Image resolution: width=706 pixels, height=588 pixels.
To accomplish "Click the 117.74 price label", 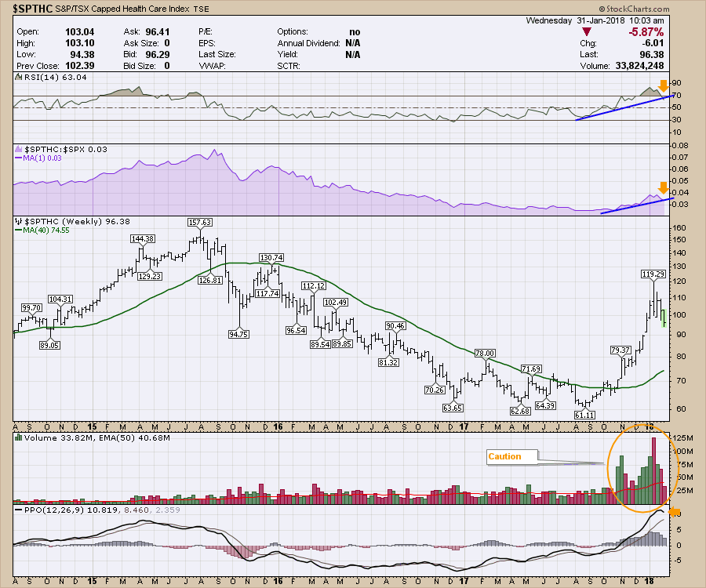I will click(x=268, y=294).
